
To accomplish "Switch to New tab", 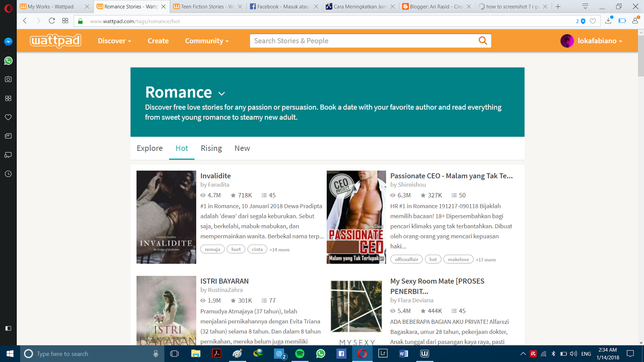I will coord(242,148).
